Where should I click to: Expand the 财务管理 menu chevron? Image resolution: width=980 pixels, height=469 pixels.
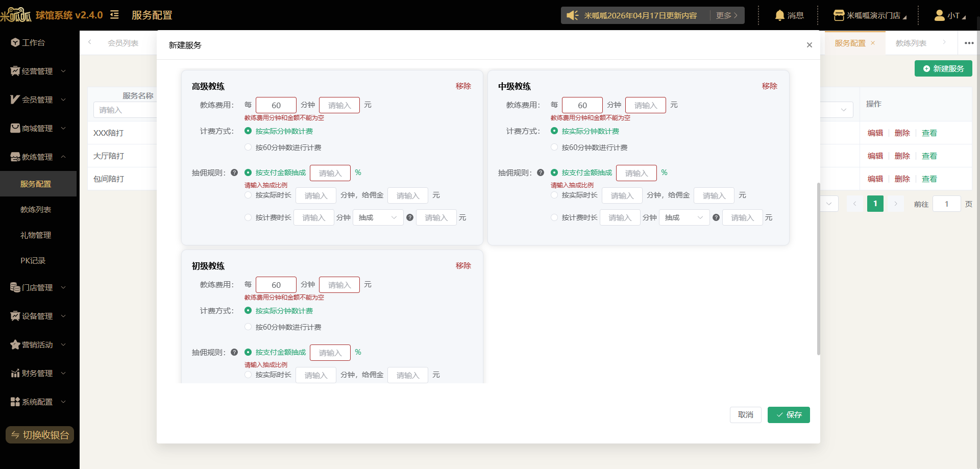(x=63, y=373)
